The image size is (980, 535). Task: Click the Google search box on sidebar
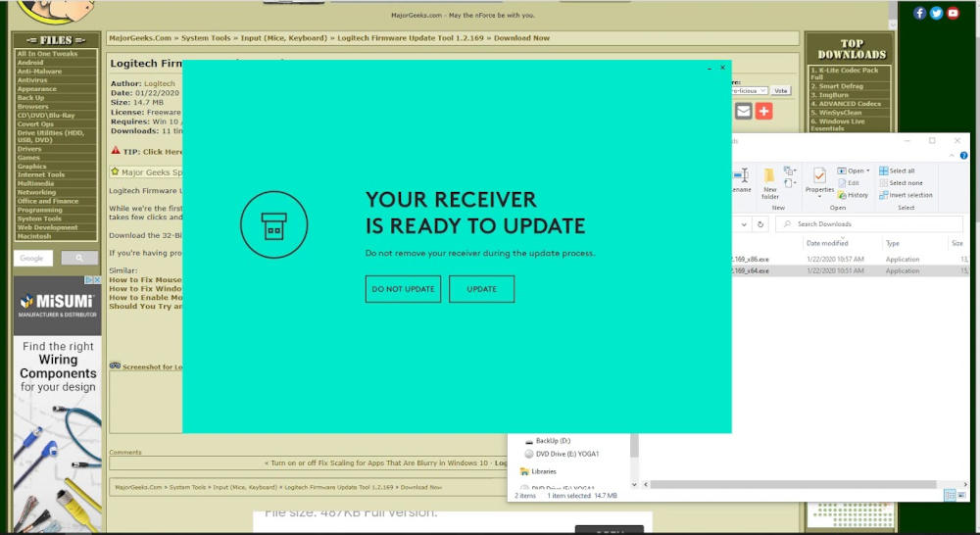pos(35,258)
